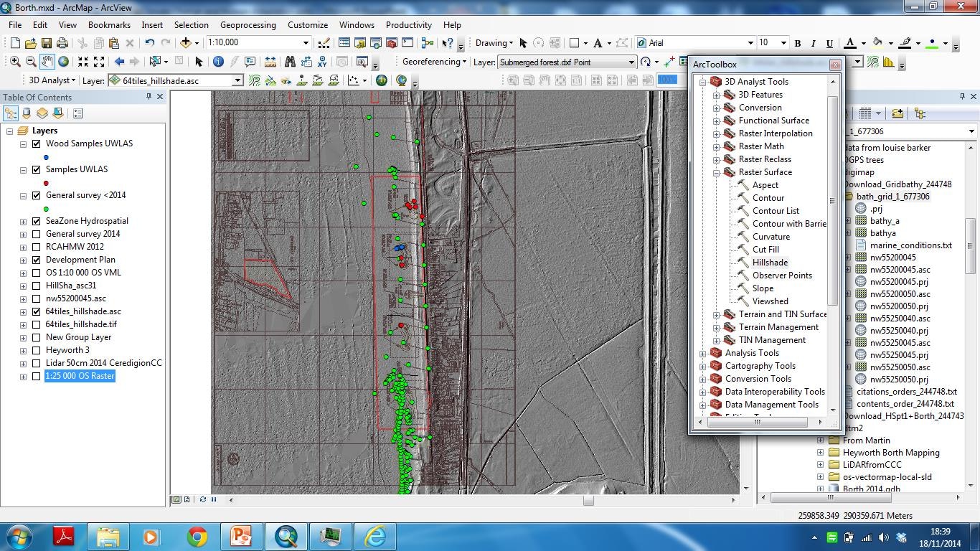
Task: Launch ArcScene from 3D Analyst toolbar
Action: pyautogui.click(x=382, y=80)
